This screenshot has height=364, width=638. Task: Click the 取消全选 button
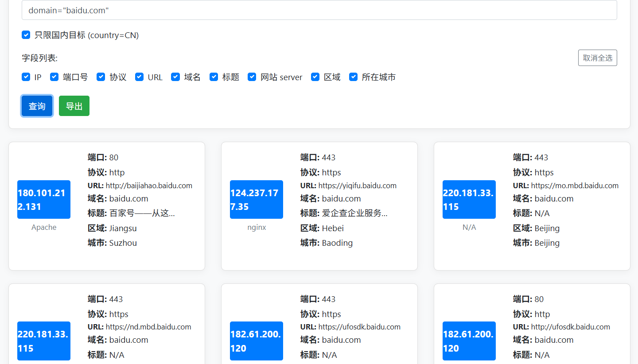597,58
